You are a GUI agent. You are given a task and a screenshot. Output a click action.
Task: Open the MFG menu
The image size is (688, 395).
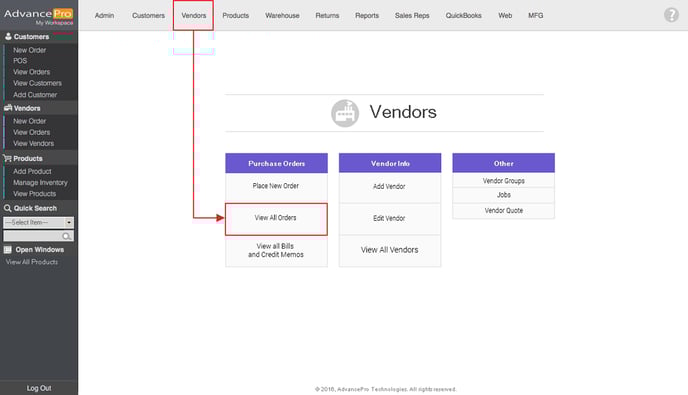(x=535, y=15)
